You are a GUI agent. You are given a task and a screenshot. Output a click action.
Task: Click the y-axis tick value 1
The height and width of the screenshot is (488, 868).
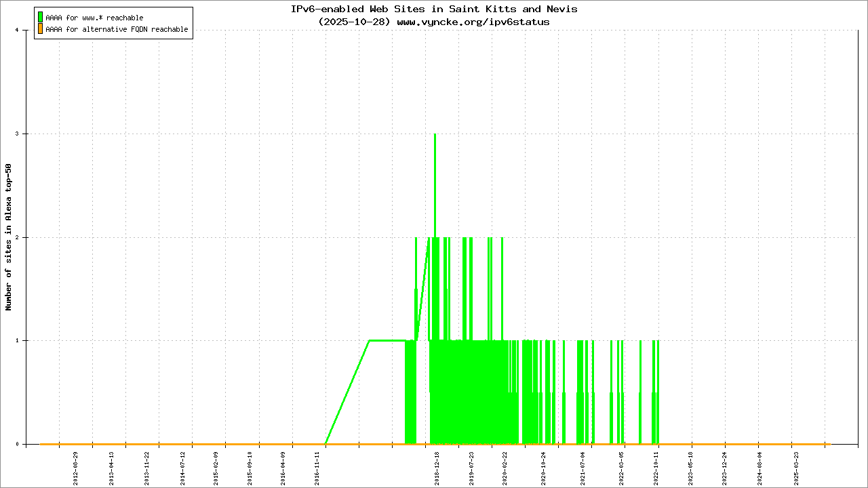[25, 341]
